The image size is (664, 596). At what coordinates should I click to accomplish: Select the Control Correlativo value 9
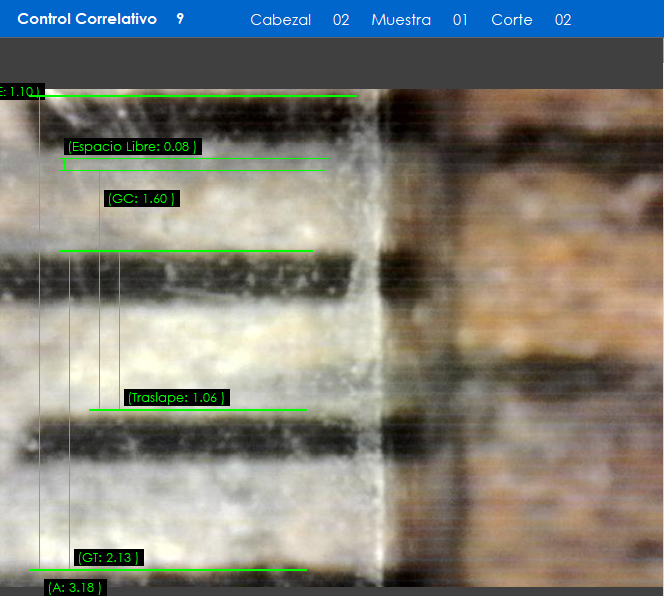[180, 19]
